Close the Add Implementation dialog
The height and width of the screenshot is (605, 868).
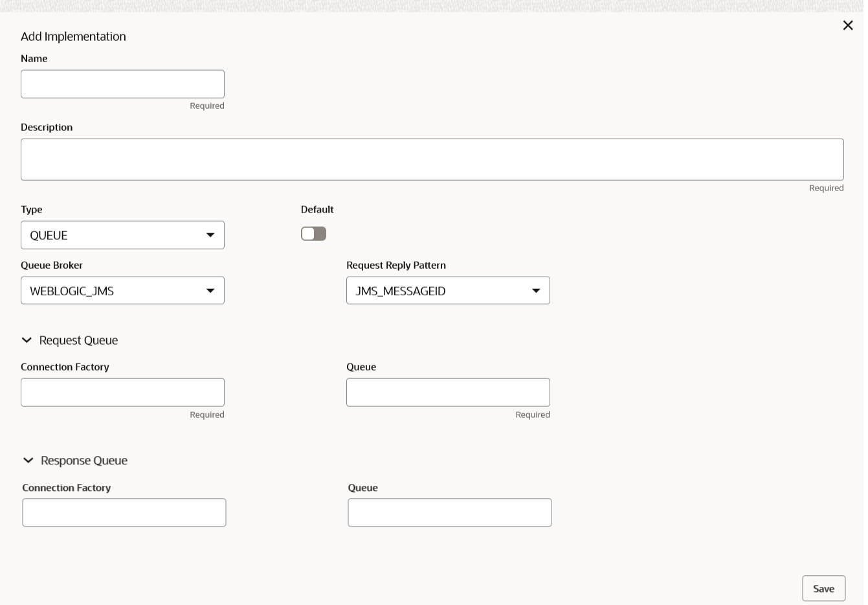[847, 25]
